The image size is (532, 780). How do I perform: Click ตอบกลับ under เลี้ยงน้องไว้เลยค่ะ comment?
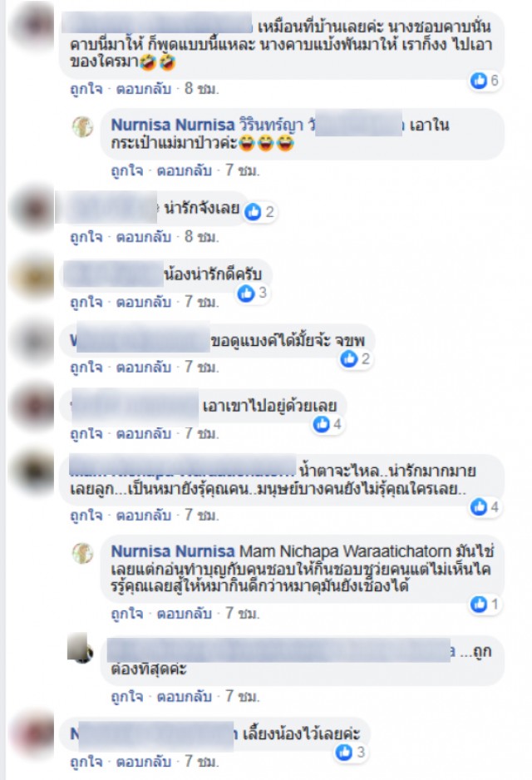coord(144,761)
